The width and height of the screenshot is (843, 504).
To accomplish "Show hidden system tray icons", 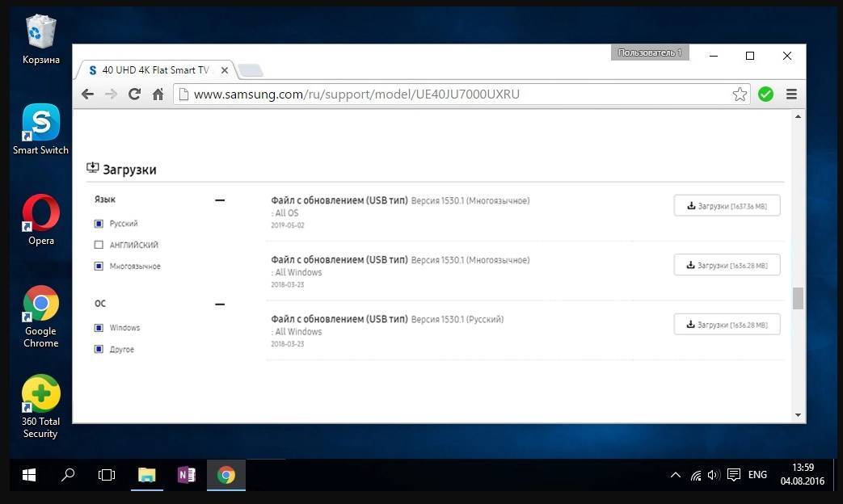I will click(676, 475).
